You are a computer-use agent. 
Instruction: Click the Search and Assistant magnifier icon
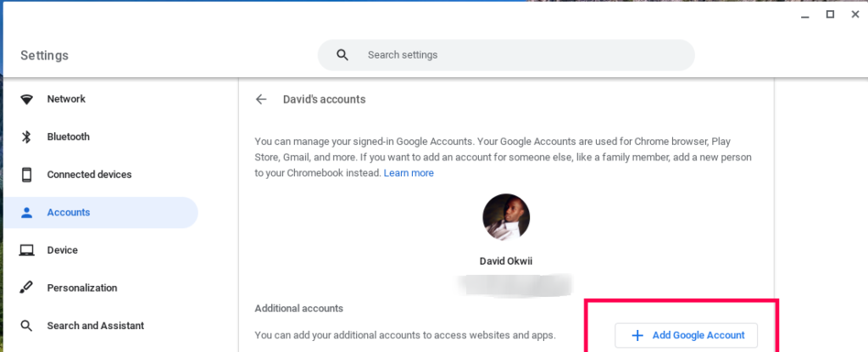click(x=26, y=326)
